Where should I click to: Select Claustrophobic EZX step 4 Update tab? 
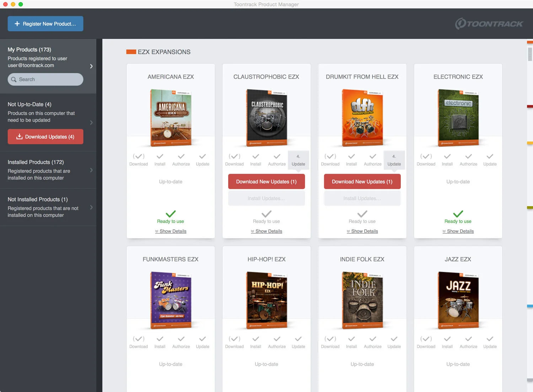[298, 160]
